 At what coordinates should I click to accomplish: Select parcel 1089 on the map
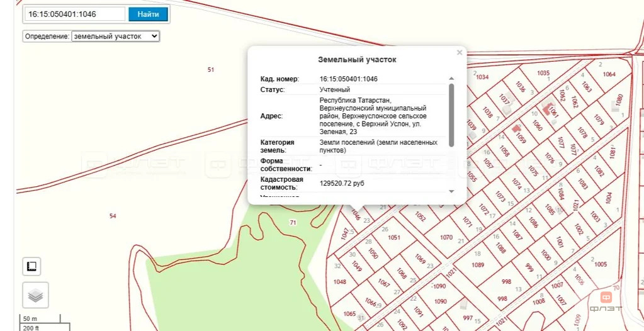click(x=478, y=265)
